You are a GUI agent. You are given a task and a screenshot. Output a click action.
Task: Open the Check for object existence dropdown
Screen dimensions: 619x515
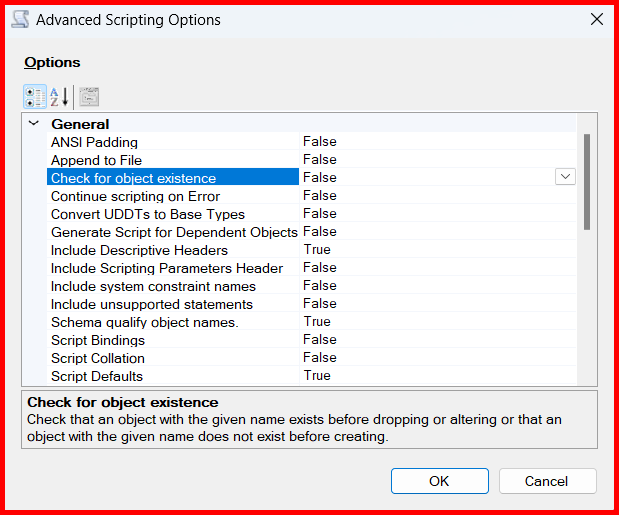(565, 177)
